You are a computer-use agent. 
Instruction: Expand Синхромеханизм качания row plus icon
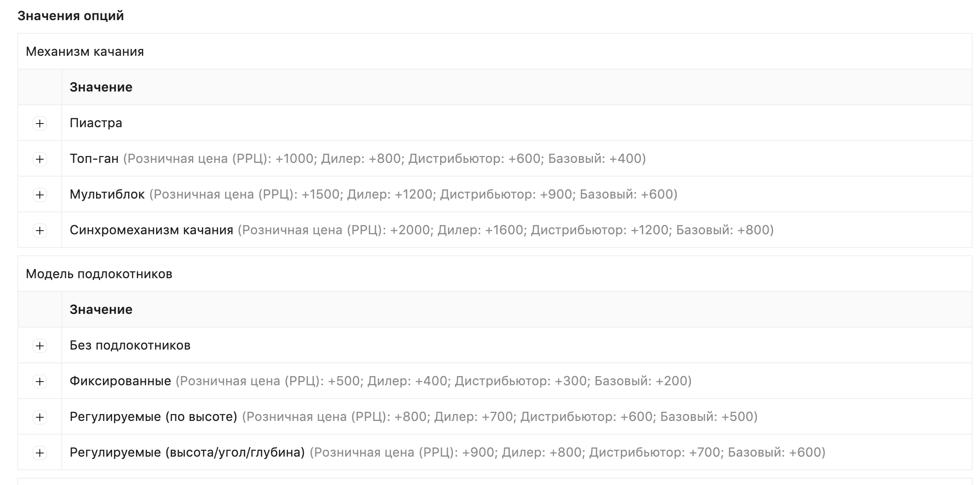[x=40, y=230]
